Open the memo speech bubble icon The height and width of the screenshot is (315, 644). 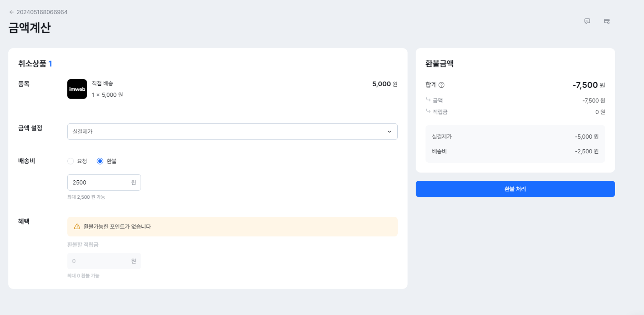(x=587, y=21)
